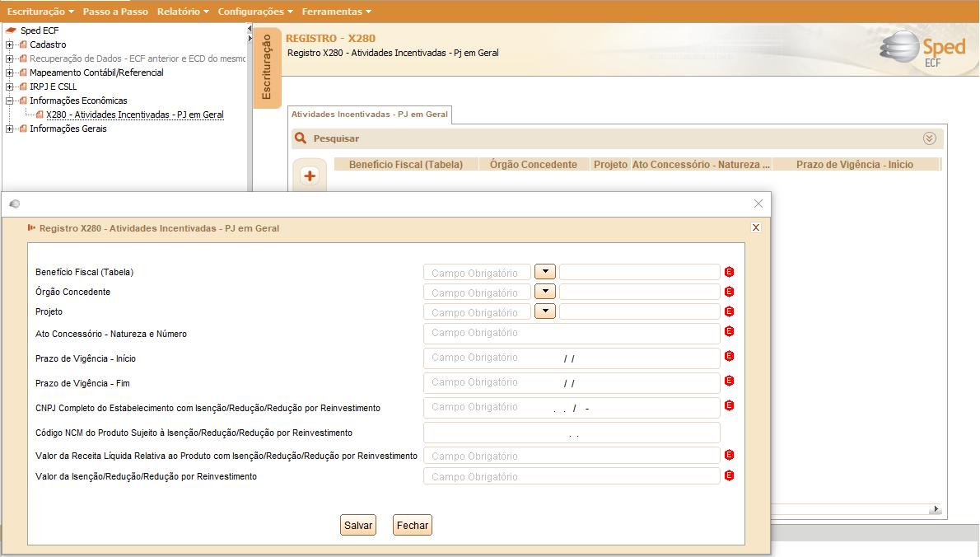Click the vertical Escrituração side tab

coord(267,67)
